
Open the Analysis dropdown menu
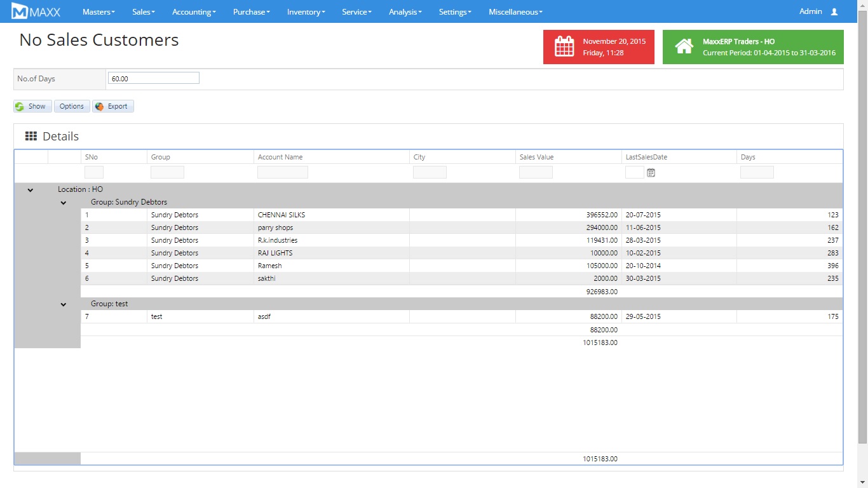click(x=403, y=11)
